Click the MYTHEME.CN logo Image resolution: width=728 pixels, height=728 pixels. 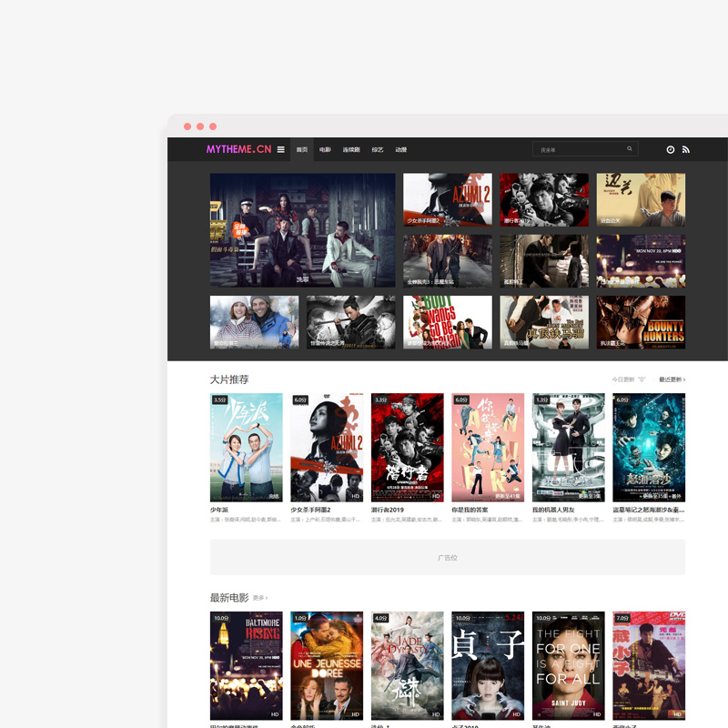click(x=238, y=149)
